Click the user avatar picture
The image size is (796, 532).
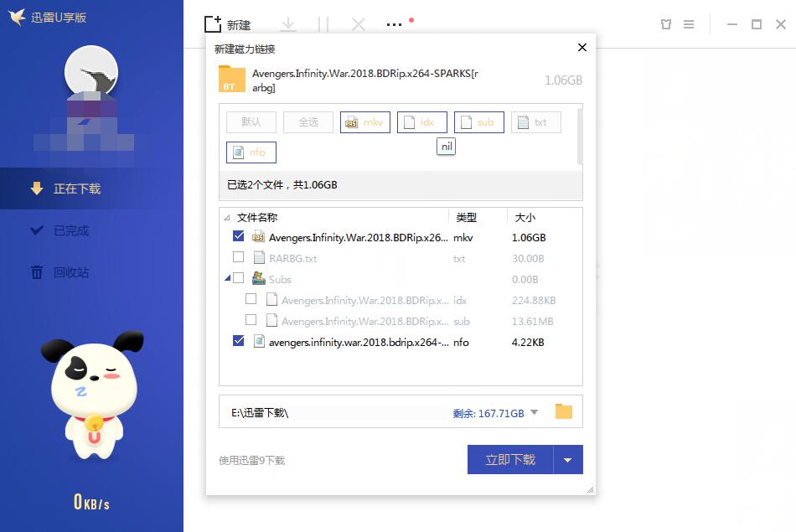pos(91,72)
